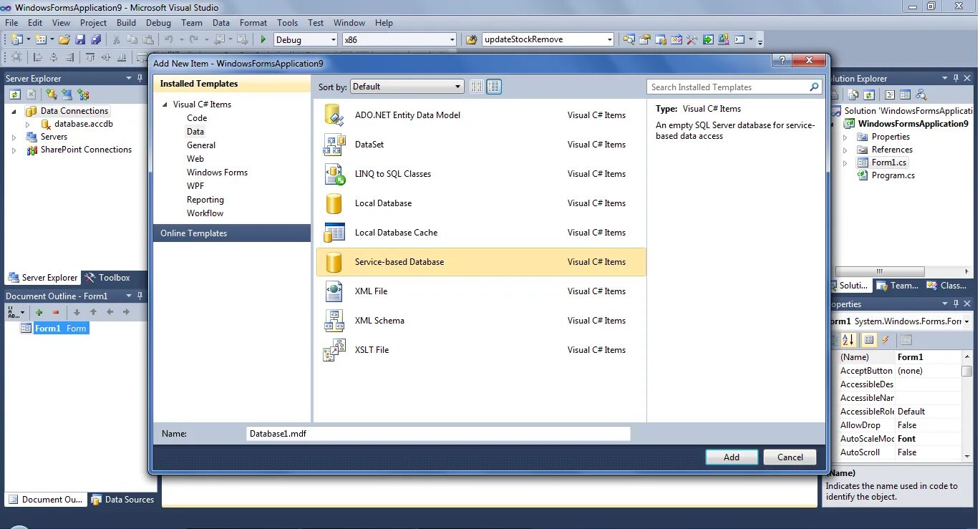Click the Events lightning bolt icon in Properties

[x=886, y=341]
